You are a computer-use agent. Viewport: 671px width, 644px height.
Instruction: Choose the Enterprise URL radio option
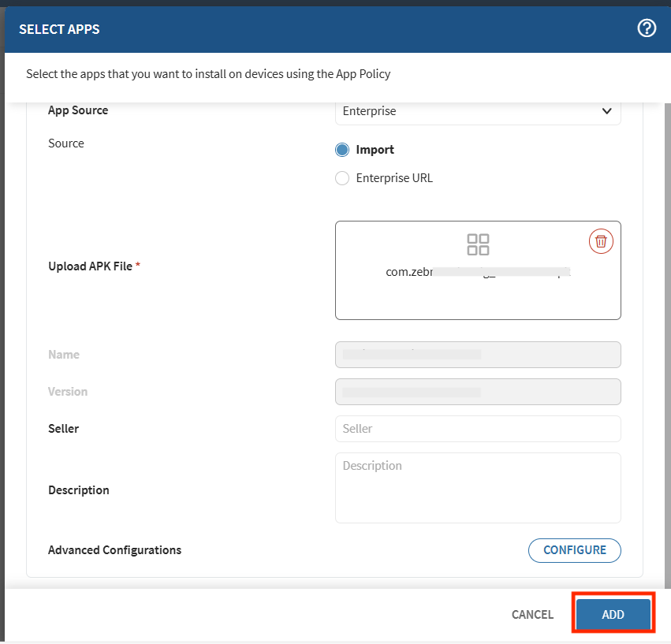click(x=342, y=178)
